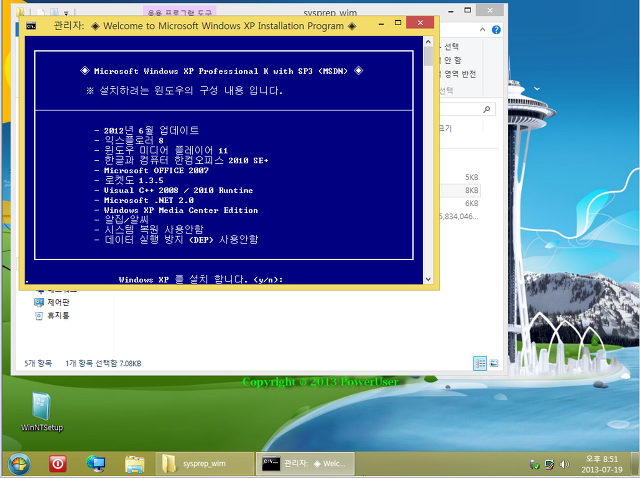Click the console vertical scrollbar thumb
This screenshot has width=640, height=478.
tap(428, 56)
